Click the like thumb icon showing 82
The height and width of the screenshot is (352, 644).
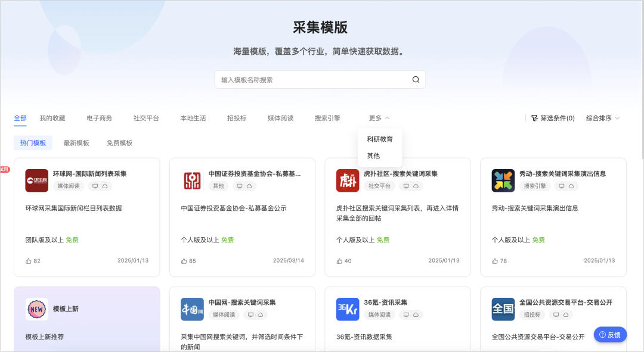(x=29, y=261)
